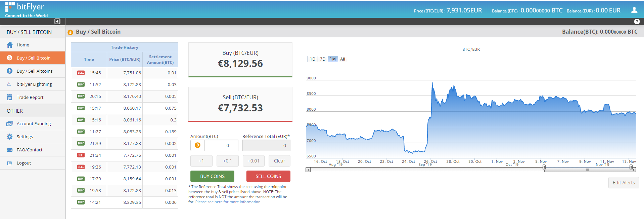This screenshot has height=219, width=644.
Task: Click the green BUY COINS button
Action: click(212, 176)
